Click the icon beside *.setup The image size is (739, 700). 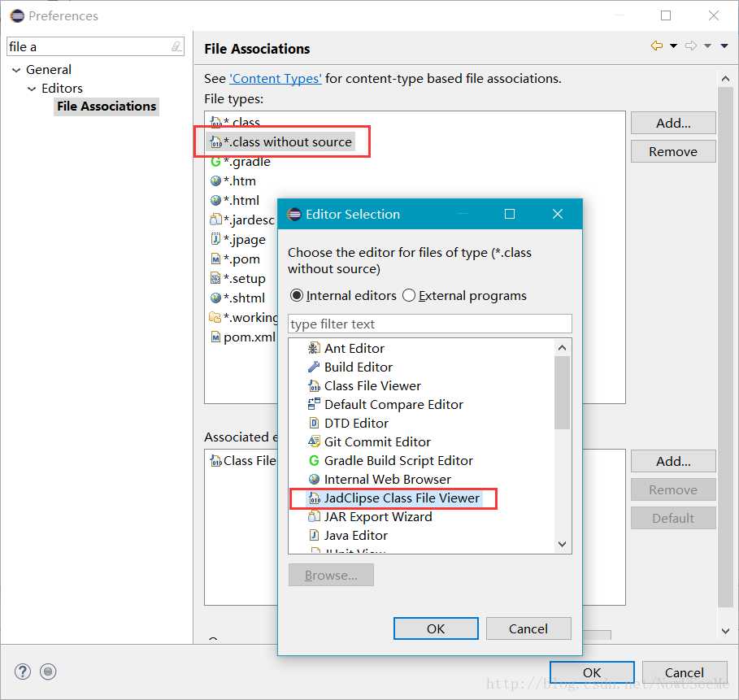coord(215,278)
